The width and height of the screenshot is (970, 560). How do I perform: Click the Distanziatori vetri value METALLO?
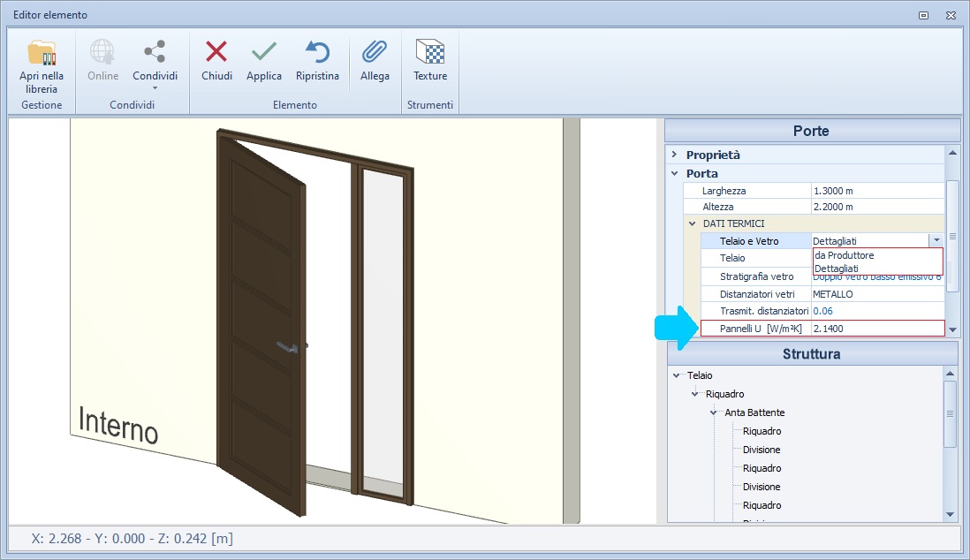(877, 294)
